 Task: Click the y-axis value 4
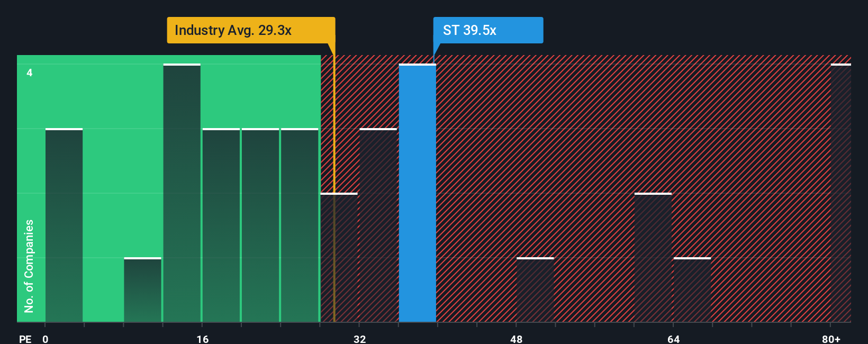(x=30, y=73)
